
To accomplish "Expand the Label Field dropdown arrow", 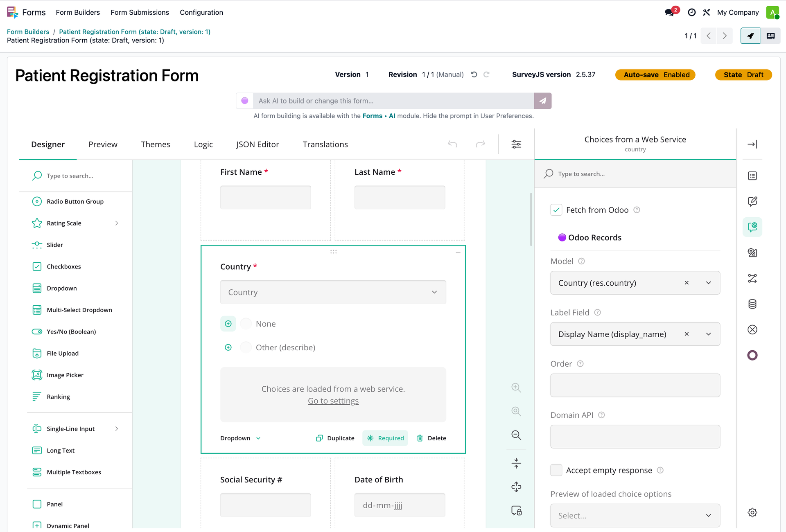I will 709,334.
